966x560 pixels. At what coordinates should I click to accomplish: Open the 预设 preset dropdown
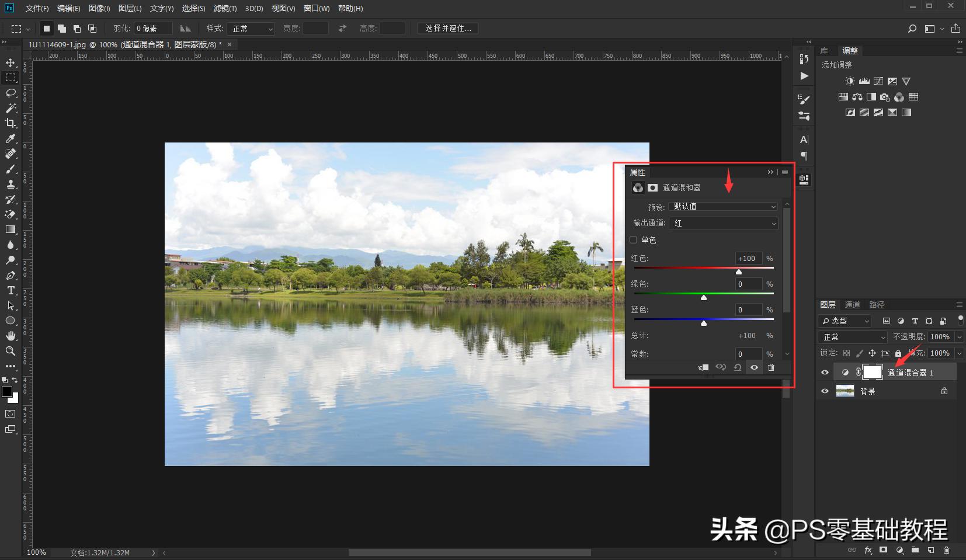point(724,207)
